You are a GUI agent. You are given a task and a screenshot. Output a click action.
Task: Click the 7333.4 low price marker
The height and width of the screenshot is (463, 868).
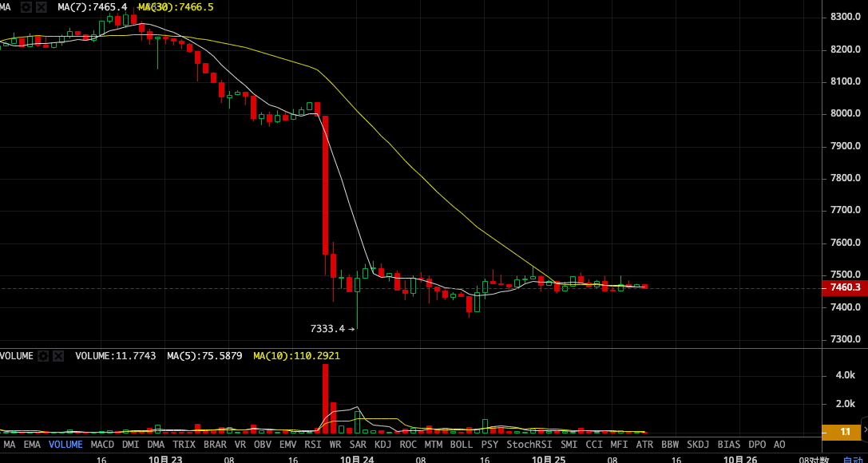pos(327,328)
